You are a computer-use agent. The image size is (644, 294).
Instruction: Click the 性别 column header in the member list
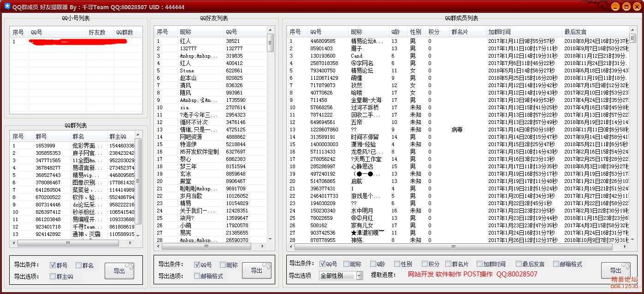(x=416, y=32)
